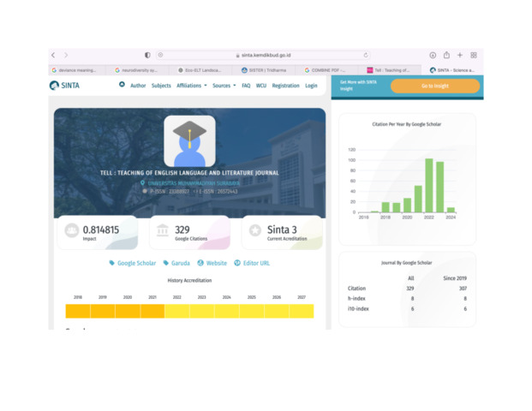Click the site settings icon in address bar
532x411 pixels.
160,55
